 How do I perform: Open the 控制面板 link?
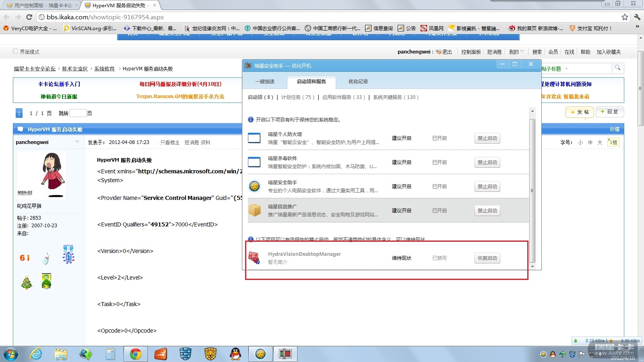pyautogui.click(x=471, y=52)
